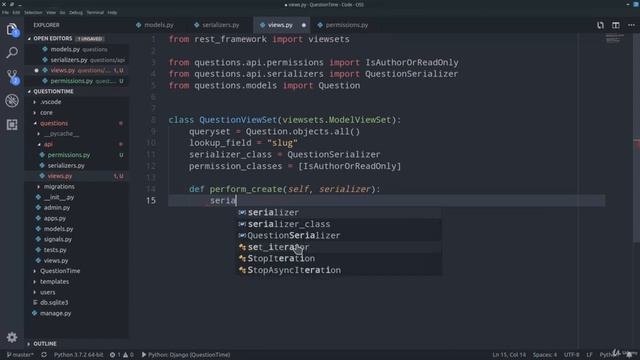This screenshot has height=360, width=640.
Task: Choose the 'StopIteration' autocomplete suggestion
Action: pyautogui.click(x=340, y=258)
